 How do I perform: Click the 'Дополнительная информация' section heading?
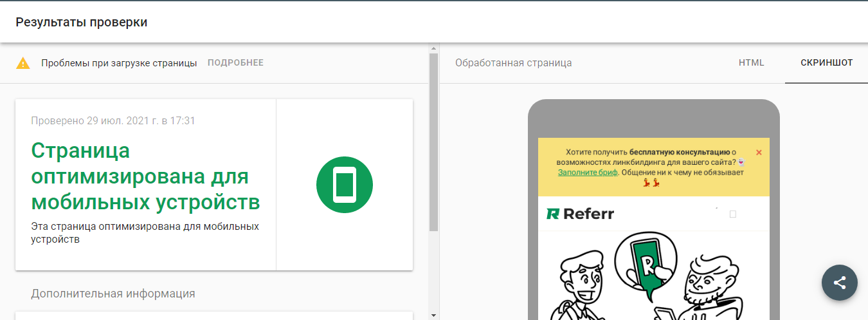point(113,294)
